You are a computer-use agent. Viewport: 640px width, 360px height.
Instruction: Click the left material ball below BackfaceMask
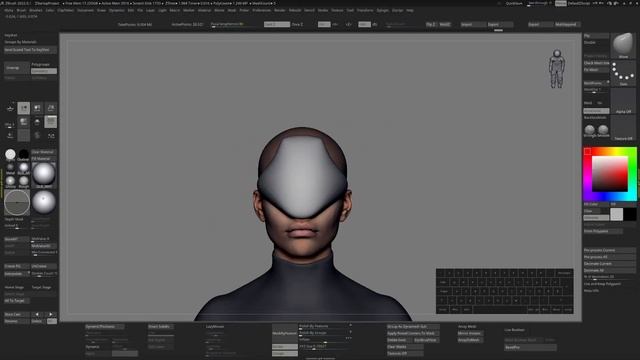(x=589, y=131)
